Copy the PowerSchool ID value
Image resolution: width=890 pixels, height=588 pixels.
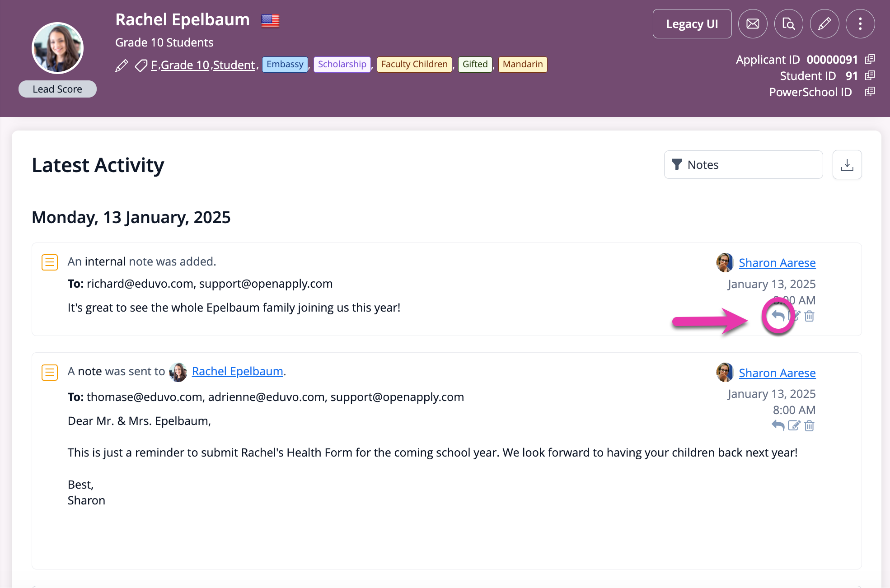click(x=870, y=92)
